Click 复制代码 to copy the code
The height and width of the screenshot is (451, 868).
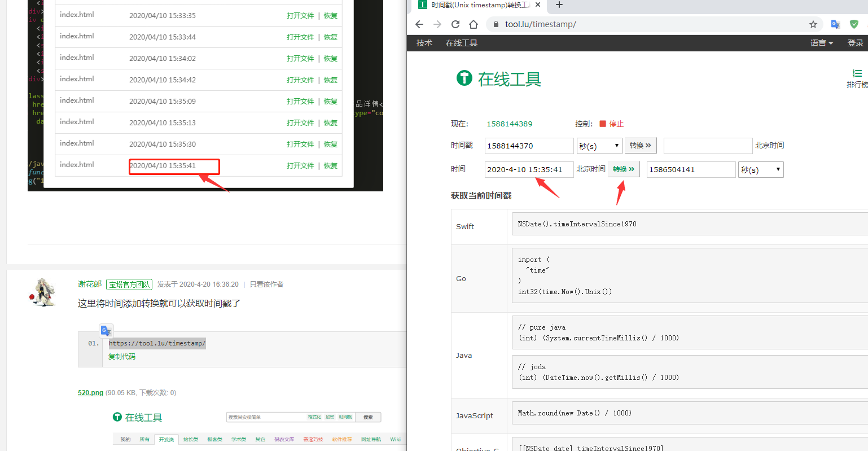122,357
